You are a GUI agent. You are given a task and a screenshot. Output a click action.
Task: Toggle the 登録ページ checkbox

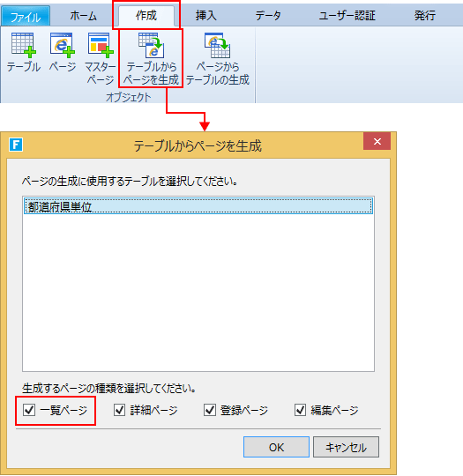[210, 410]
